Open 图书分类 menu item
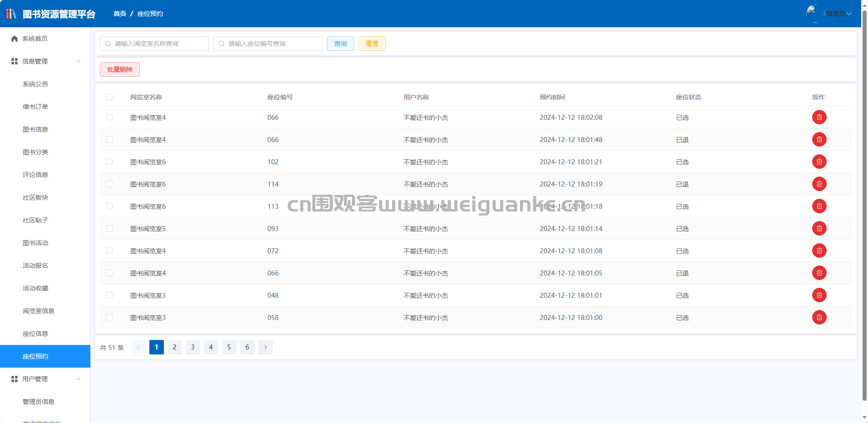The height and width of the screenshot is (423, 868). pyautogui.click(x=45, y=152)
